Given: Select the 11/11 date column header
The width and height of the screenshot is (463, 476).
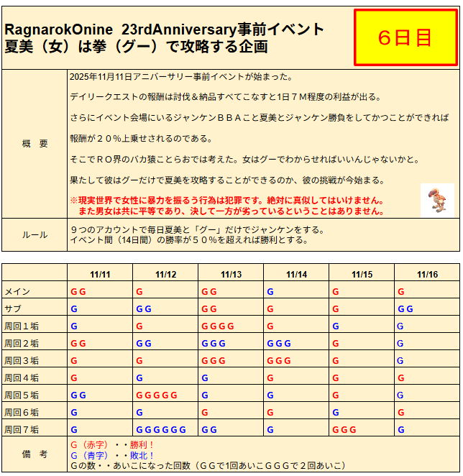Looking at the screenshot, I should coord(100,275).
